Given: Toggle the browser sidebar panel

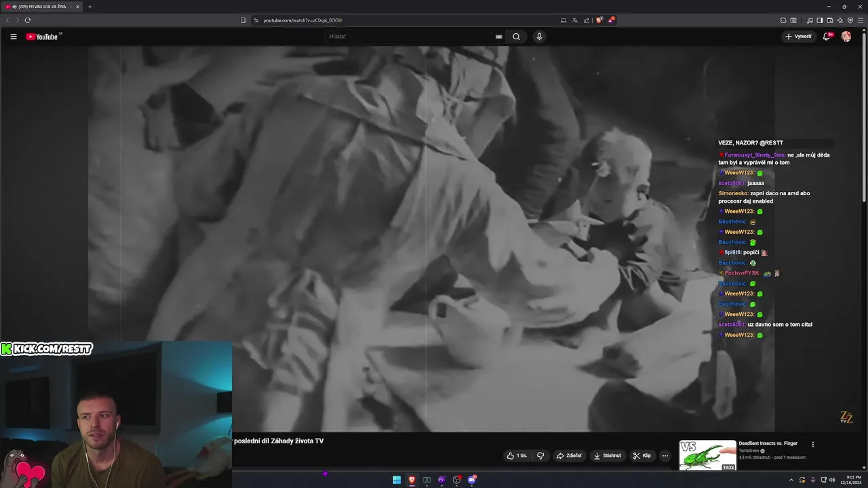Looking at the screenshot, I should point(819,20).
